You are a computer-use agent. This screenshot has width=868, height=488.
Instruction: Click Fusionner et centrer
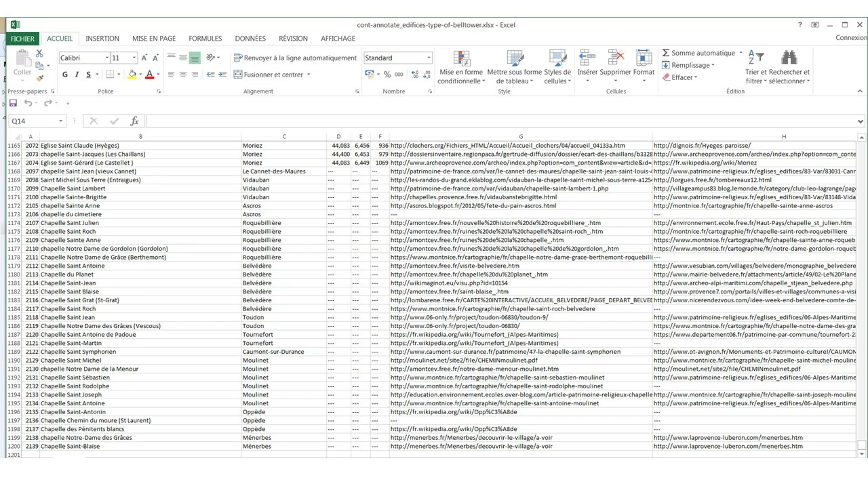[269, 75]
